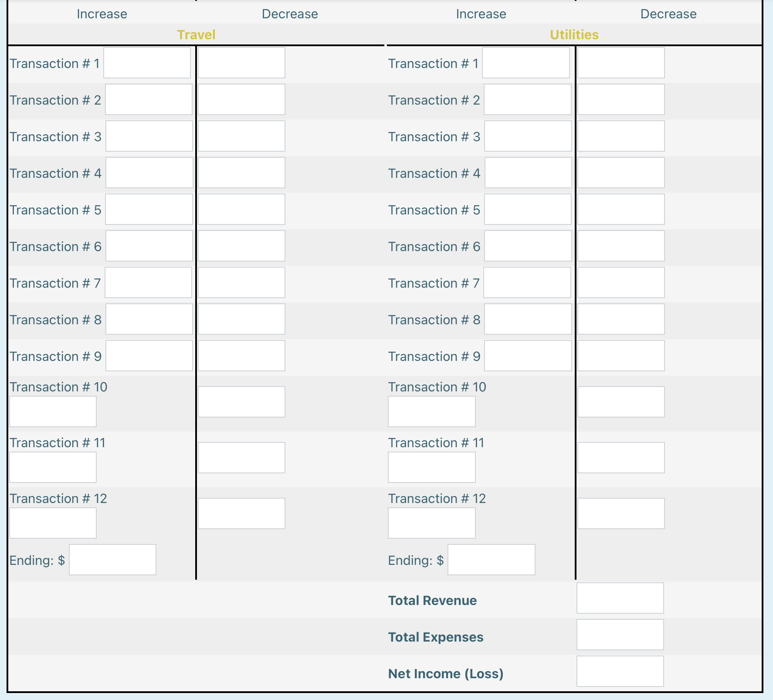Select the Travel Transaction # 5 Decrease field
Image resolution: width=773 pixels, height=700 pixels.
tap(241, 209)
